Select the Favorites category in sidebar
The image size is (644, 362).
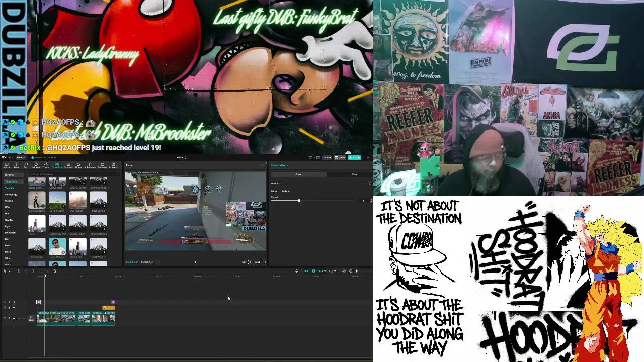[x=14, y=175]
